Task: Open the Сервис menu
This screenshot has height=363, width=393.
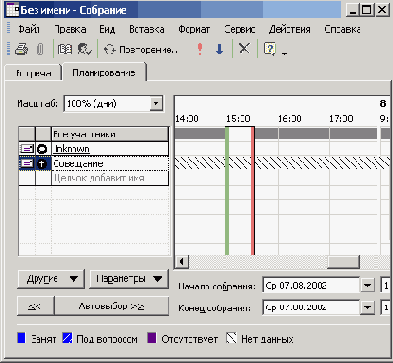Action: click(x=240, y=29)
